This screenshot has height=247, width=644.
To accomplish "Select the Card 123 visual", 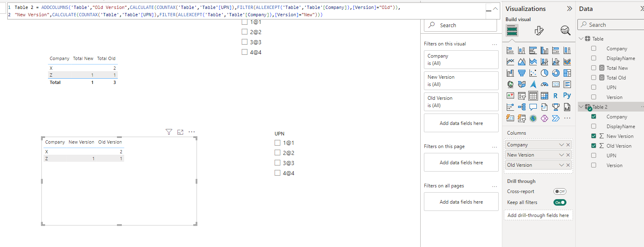I will pyautogui.click(x=556, y=84).
